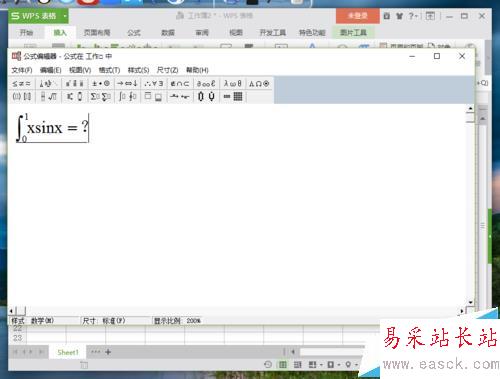500x379 pixels.
Task: Open labeled arrow templates palette
Action: point(180,97)
